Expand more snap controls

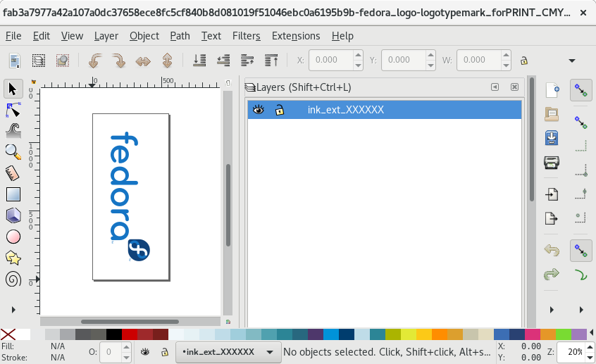pos(581,310)
